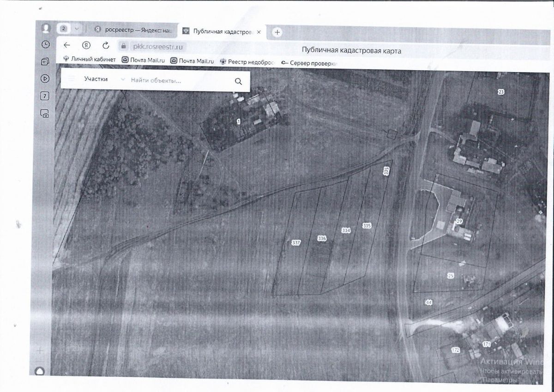Expand the Участки object type dropdown

tap(102, 79)
